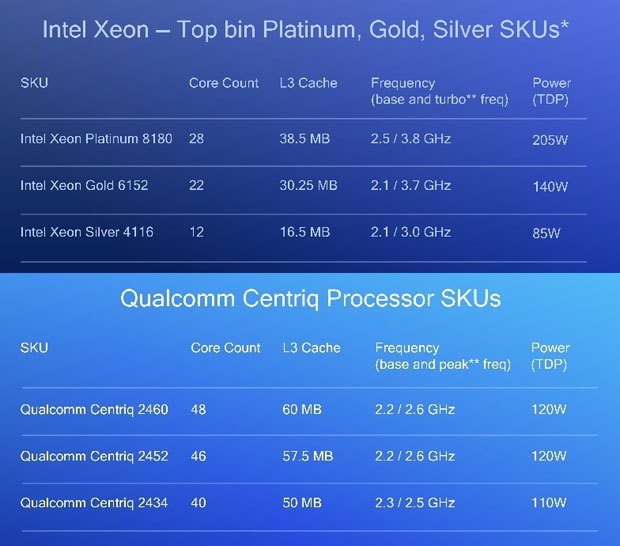Click the 205W power value
This screenshot has height=546, width=620.
(550, 140)
